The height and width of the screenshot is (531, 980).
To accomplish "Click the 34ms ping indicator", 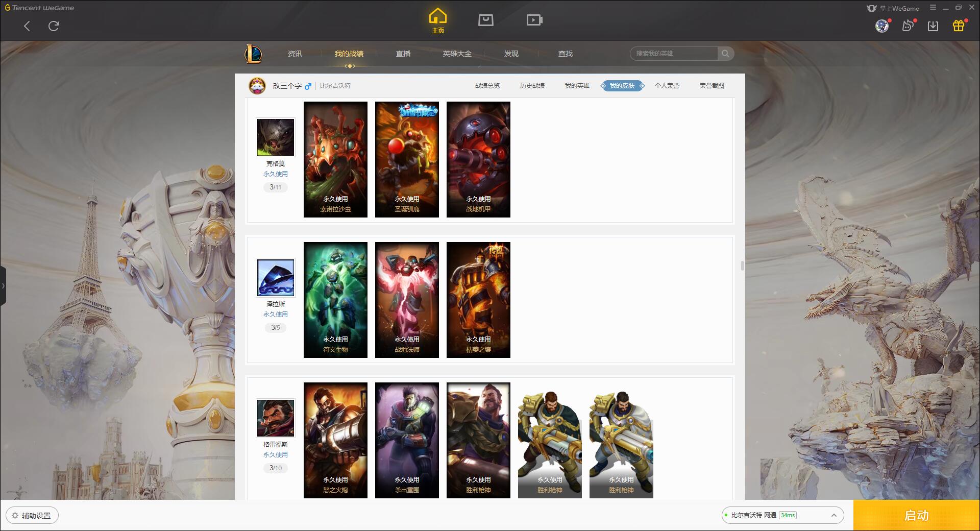I will click(x=788, y=515).
